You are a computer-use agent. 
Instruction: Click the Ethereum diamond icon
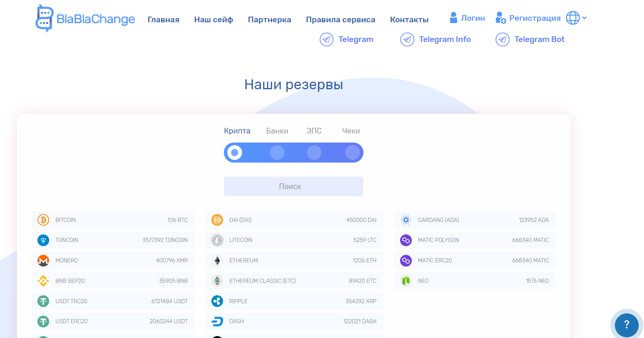click(217, 260)
